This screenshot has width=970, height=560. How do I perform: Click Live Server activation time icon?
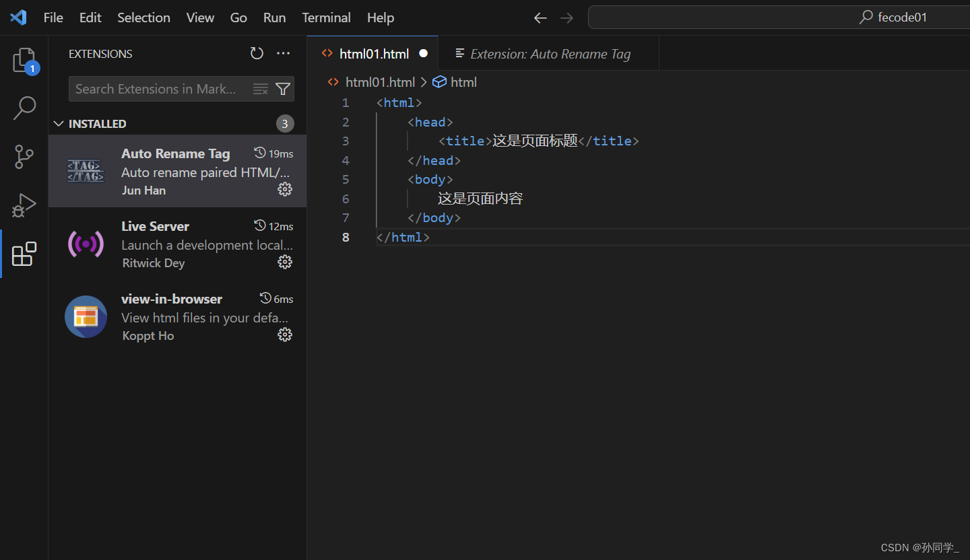[260, 225]
